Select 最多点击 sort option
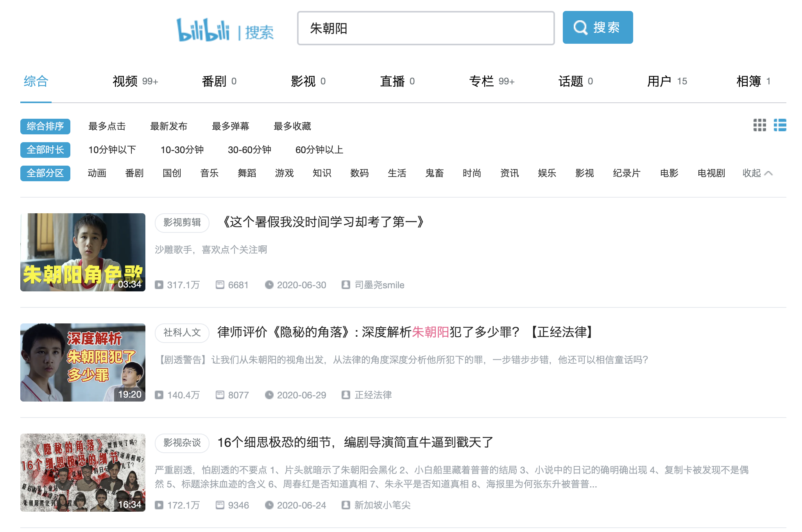The image size is (802, 532). 107,126
